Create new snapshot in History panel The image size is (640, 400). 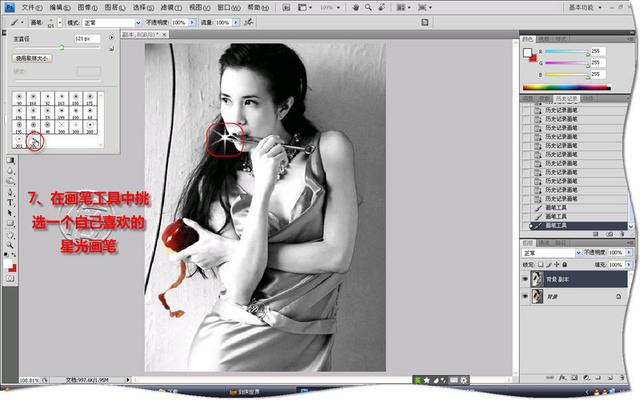[609, 234]
